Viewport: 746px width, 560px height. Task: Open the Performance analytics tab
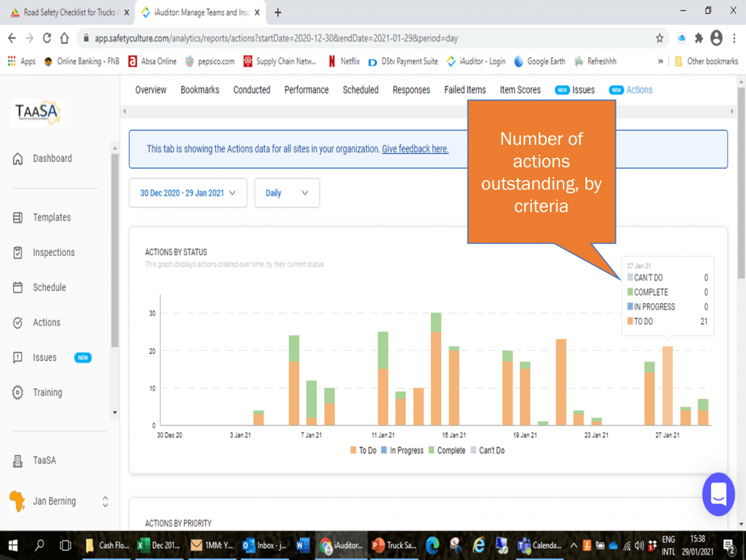coord(306,90)
